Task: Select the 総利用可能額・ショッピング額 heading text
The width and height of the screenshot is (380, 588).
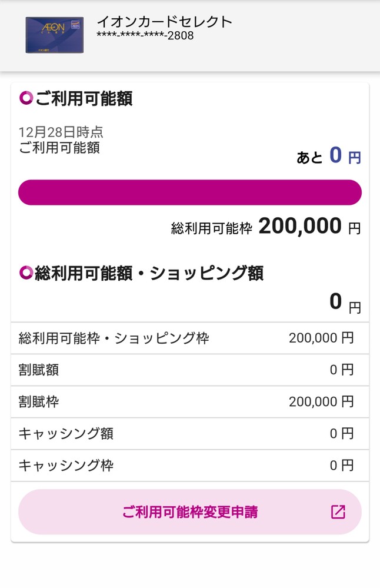Action: [149, 273]
